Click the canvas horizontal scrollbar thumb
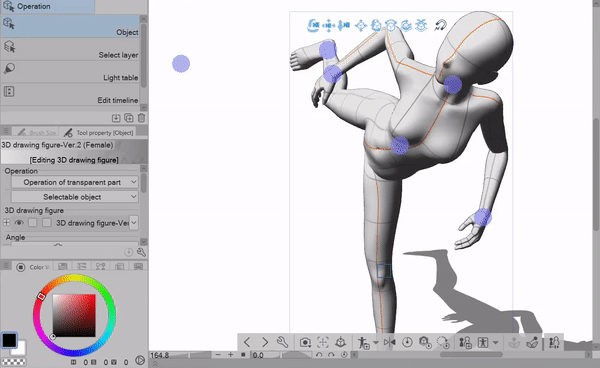The image size is (600, 368). click(x=471, y=355)
